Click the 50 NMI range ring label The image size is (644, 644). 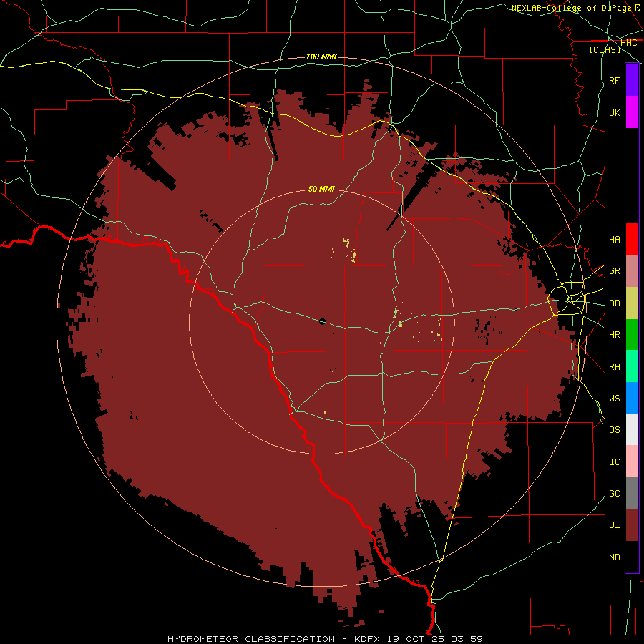click(321, 189)
